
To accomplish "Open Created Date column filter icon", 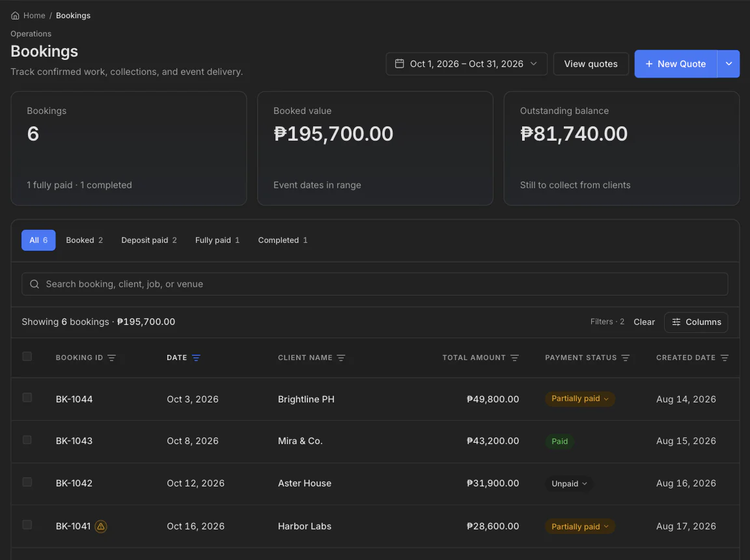I will click(725, 357).
